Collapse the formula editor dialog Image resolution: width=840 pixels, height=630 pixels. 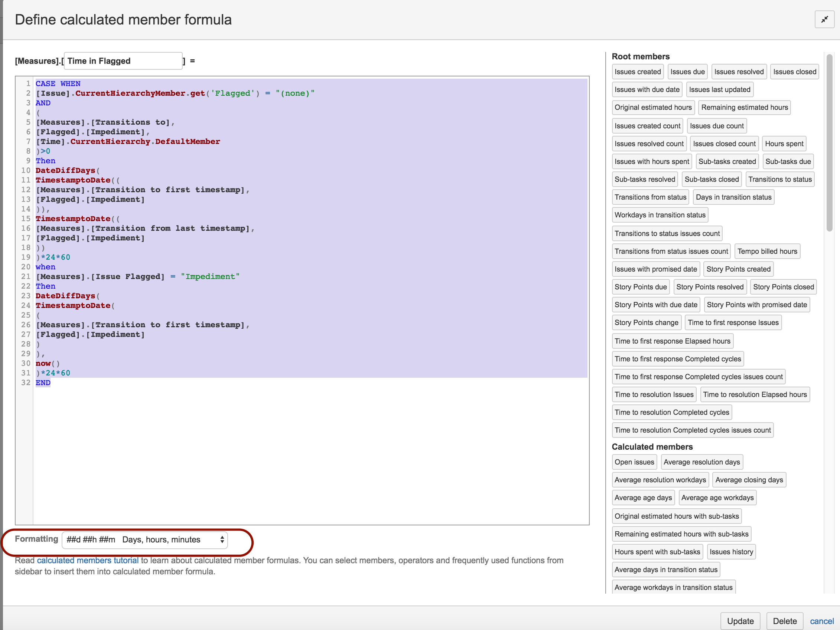coord(824,19)
